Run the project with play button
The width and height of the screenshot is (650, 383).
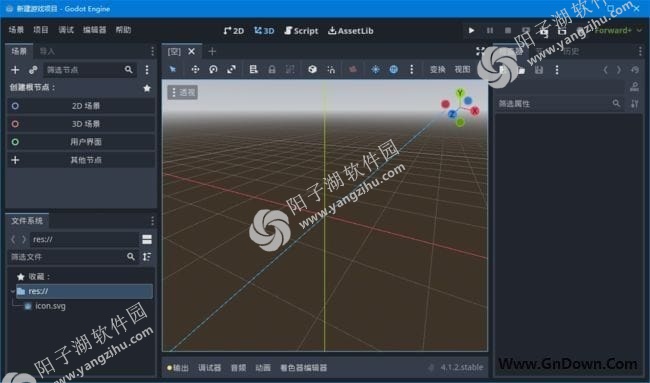click(471, 30)
